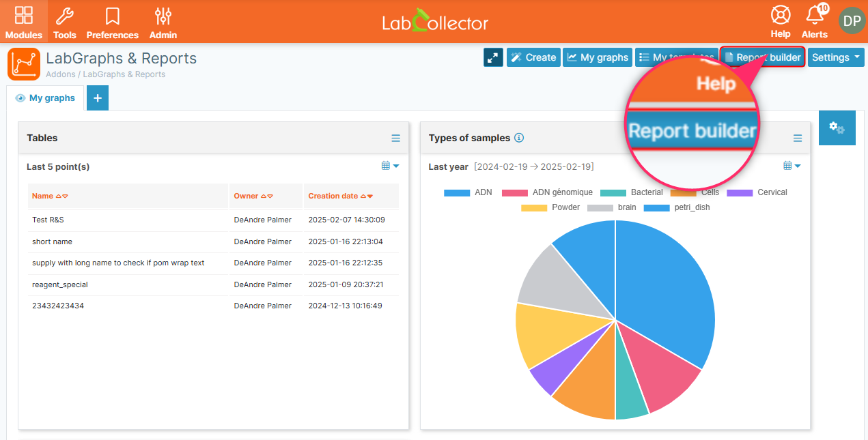Viewport: 868px width, 440px height.
Task: Toggle the ADN legend swatch
Action: 457,192
